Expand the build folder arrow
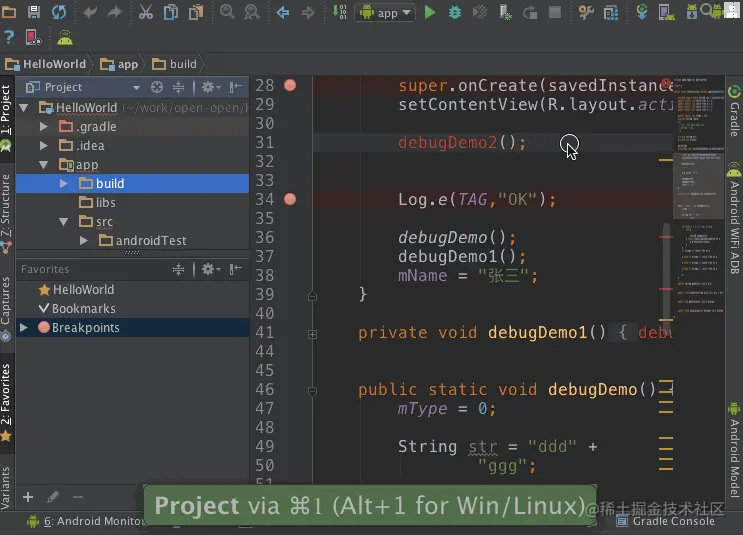The height and width of the screenshot is (535, 743). click(x=63, y=184)
